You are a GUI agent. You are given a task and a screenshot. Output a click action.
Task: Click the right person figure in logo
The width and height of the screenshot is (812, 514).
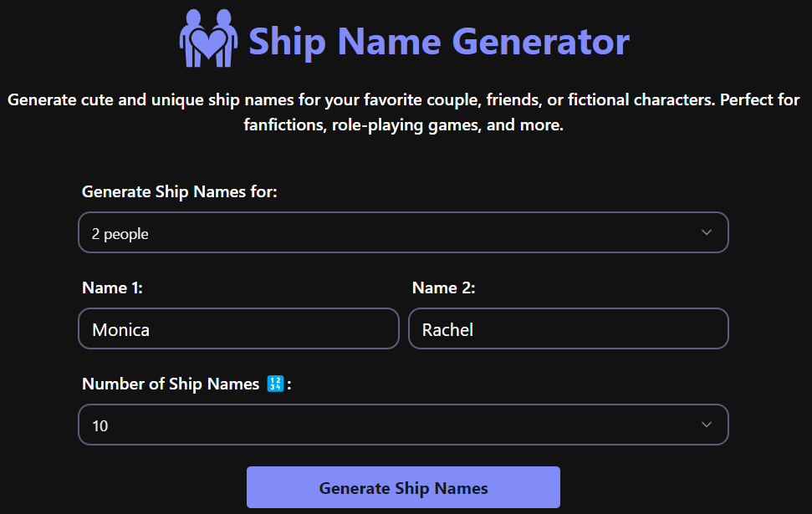tap(227, 33)
